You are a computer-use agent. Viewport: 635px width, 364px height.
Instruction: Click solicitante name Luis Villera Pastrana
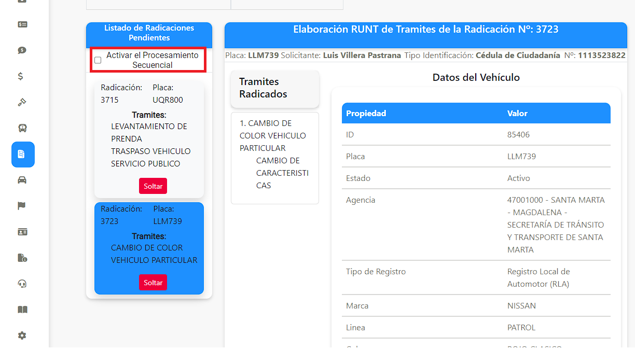click(362, 55)
